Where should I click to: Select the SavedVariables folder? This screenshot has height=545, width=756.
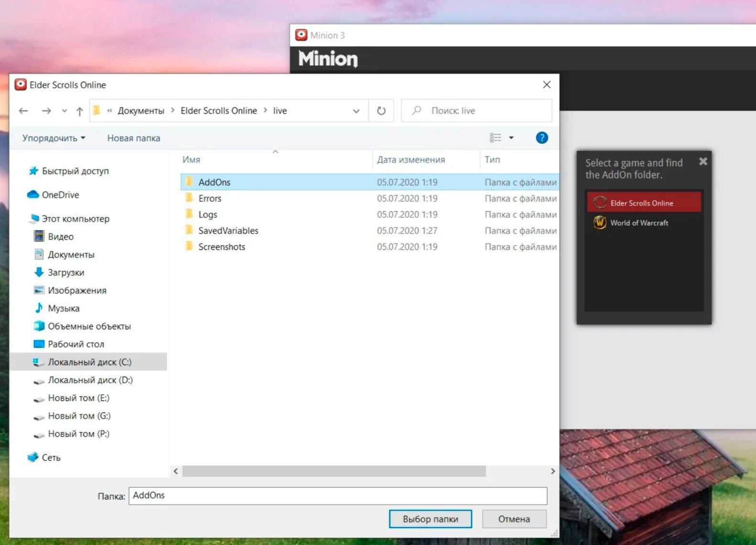228,231
